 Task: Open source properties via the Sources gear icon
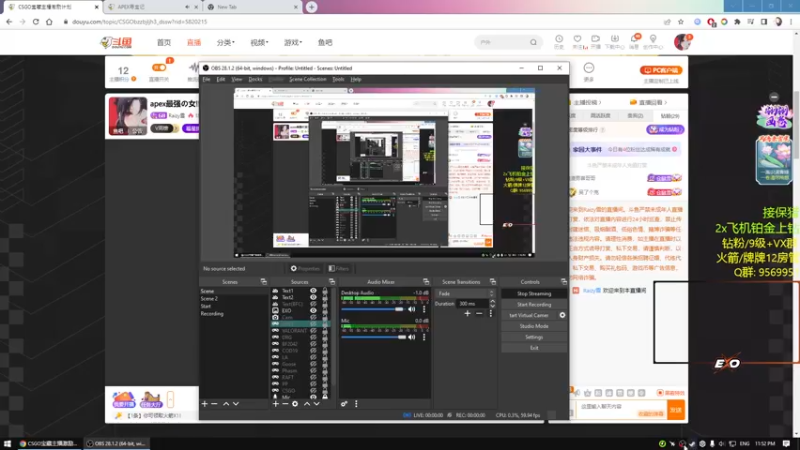(x=295, y=404)
